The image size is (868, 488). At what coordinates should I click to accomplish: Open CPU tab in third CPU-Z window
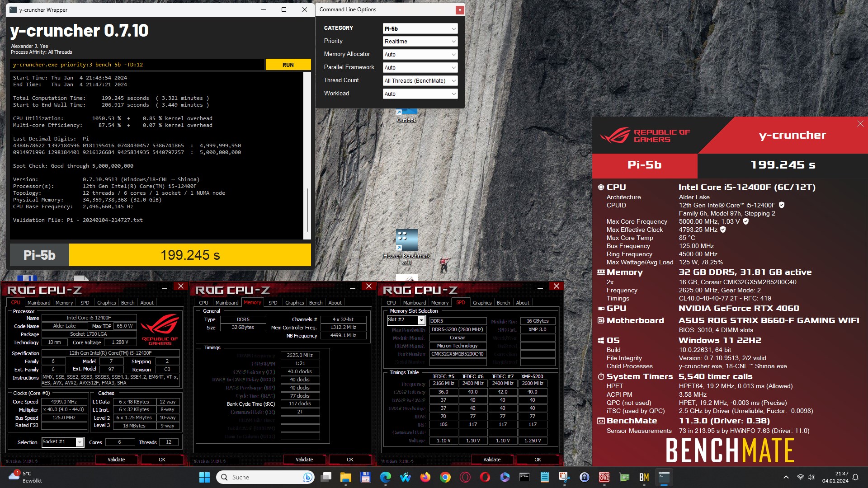(391, 303)
